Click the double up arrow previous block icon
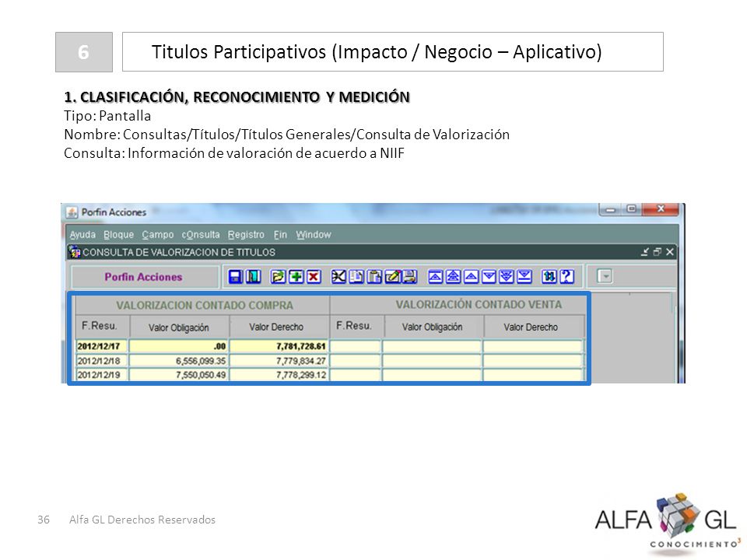 pyautogui.click(x=453, y=277)
